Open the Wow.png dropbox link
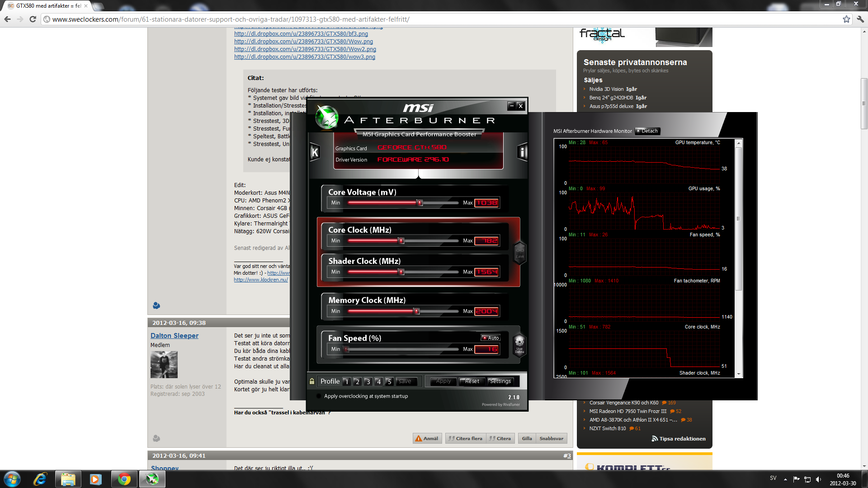The height and width of the screenshot is (488, 868). coord(303,42)
